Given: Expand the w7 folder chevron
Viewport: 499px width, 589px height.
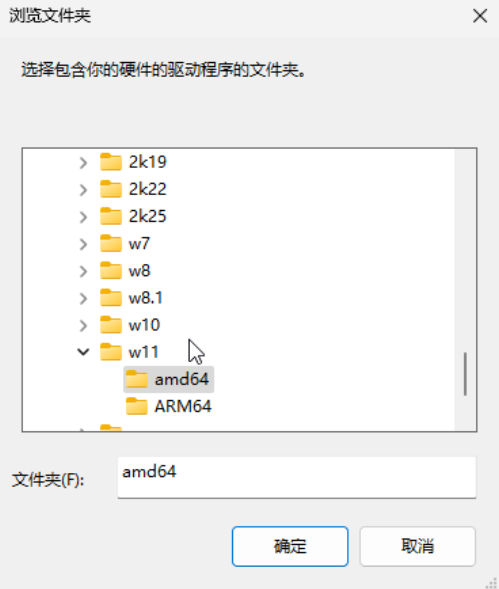Looking at the screenshot, I should click(x=83, y=244).
